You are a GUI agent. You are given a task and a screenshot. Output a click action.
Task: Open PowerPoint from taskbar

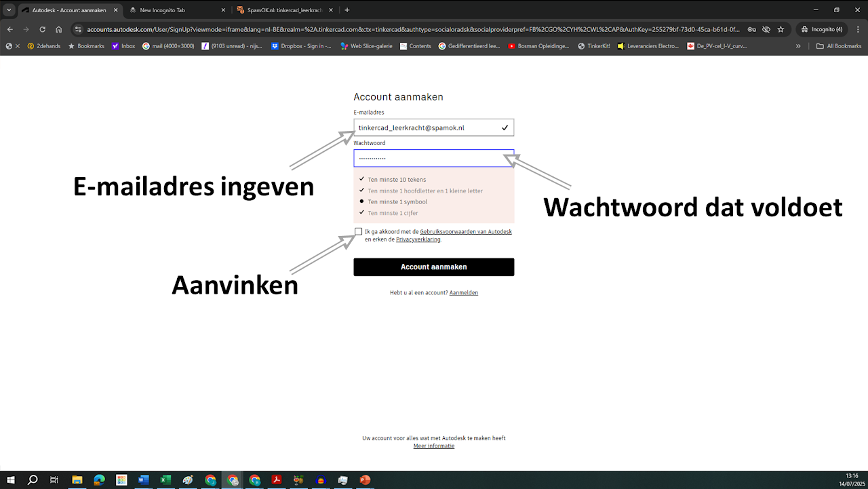[365, 480]
